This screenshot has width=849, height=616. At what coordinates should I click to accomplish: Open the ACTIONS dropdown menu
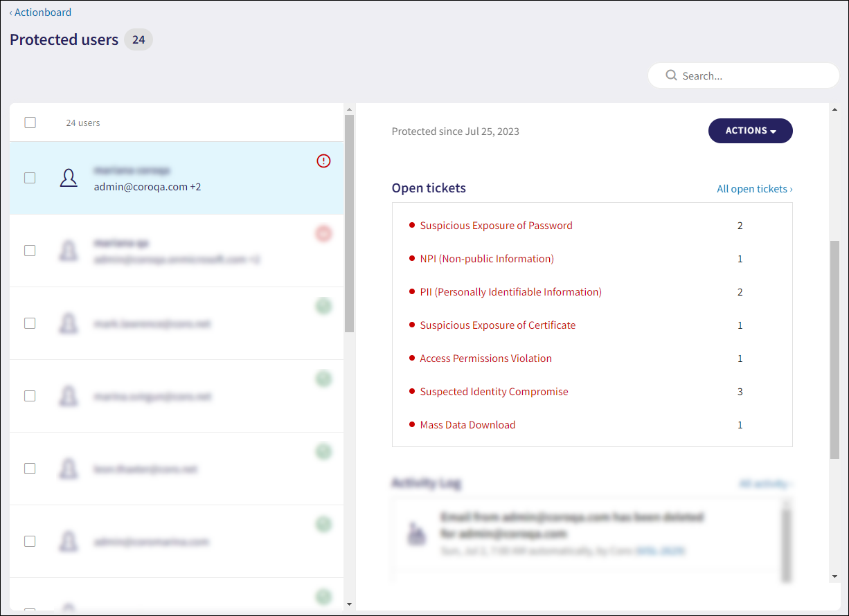click(750, 131)
